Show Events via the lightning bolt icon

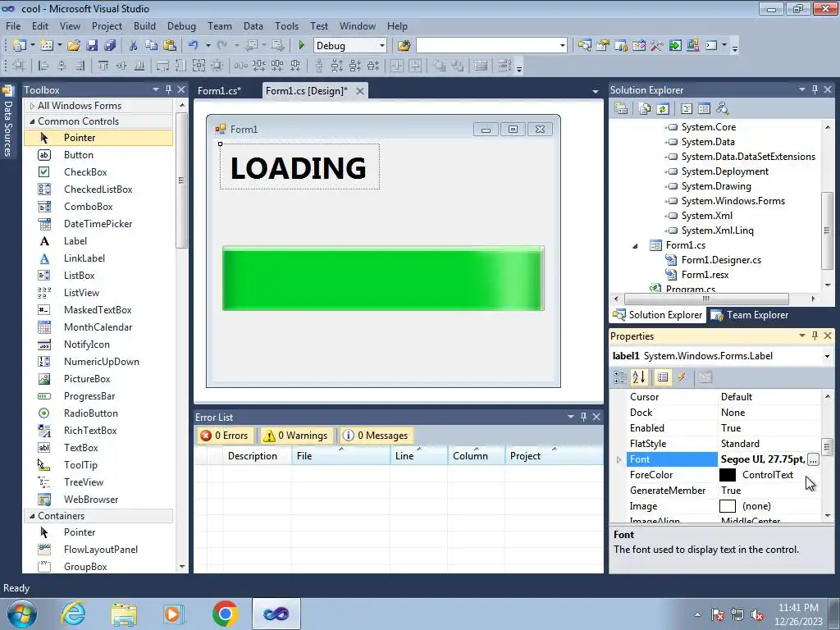pyautogui.click(x=682, y=377)
